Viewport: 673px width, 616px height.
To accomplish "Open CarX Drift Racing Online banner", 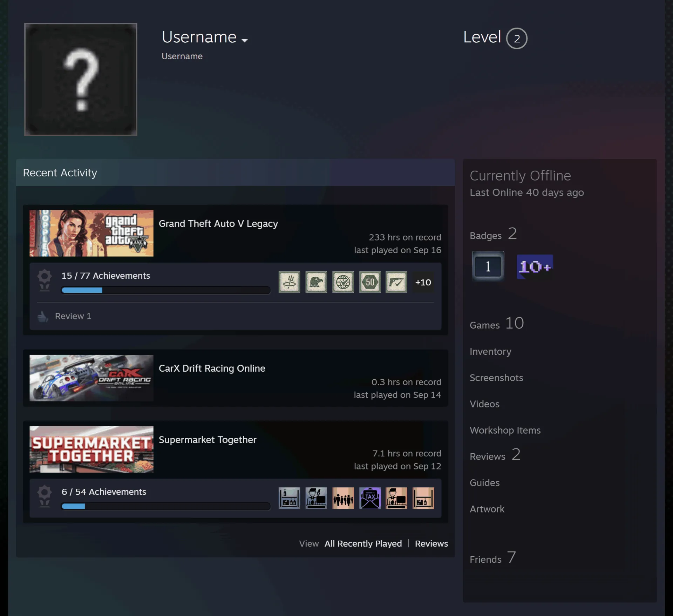I will (91, 378).
